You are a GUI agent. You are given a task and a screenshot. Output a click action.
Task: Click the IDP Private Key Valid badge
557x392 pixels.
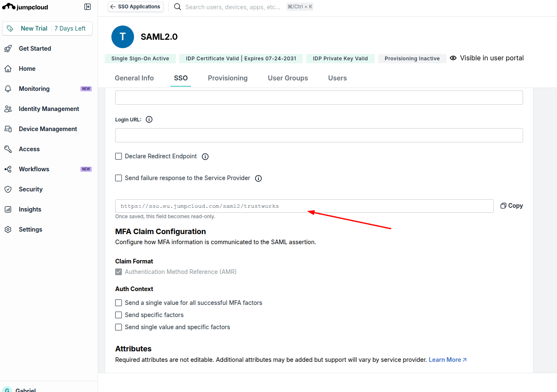pos(340,59)
